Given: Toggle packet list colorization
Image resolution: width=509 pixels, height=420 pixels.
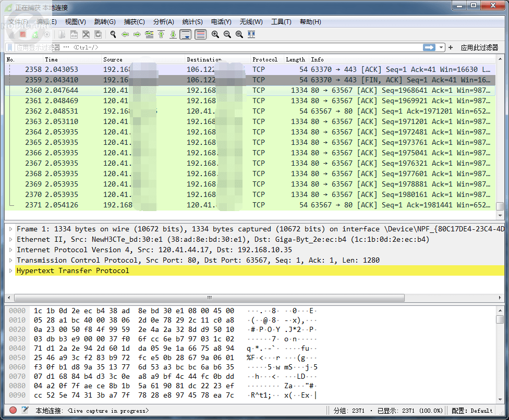Looking at the screenshot, I should 201,34.
